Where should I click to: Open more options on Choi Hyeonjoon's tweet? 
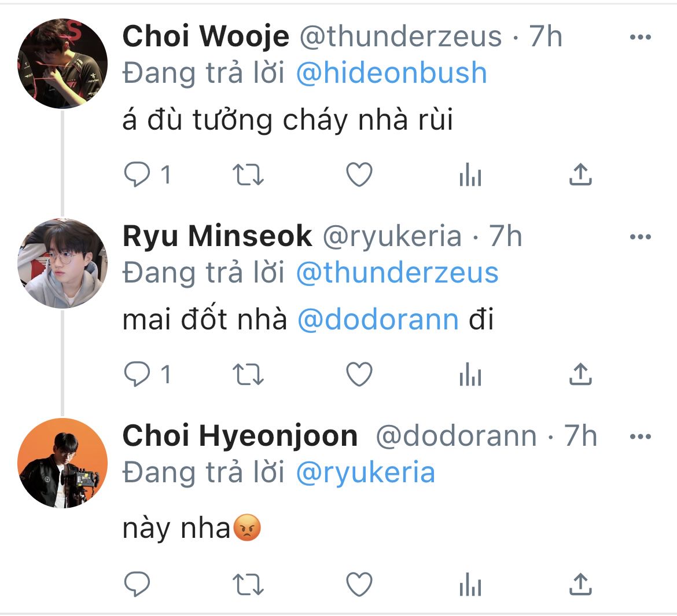[x=640, y=437]
